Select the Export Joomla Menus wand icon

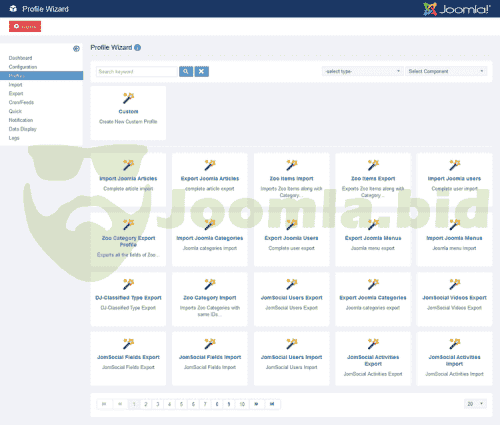point(373,225)
